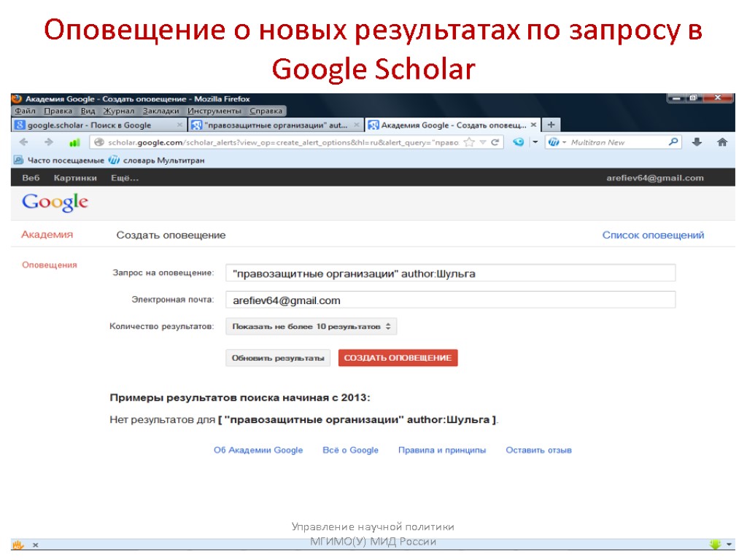Select the Академия Google - Создать оповещ... tab
The image size is (747, 560).
pos(453,125)
